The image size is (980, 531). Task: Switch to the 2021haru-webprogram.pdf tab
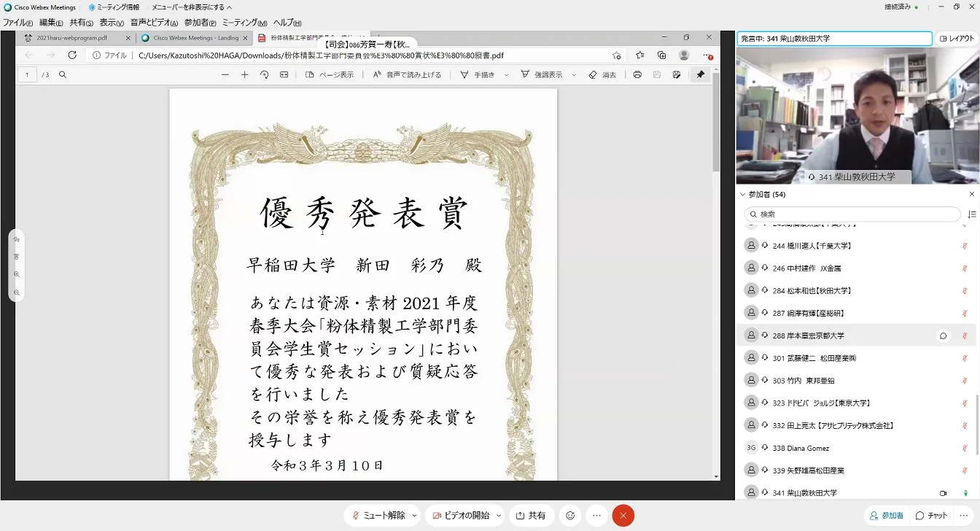coord(72,38)
